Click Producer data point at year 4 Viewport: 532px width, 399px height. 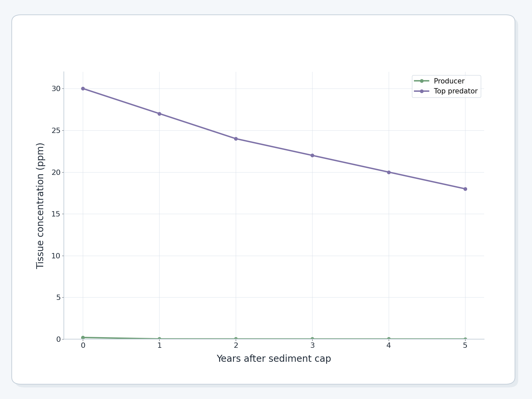[389, 339]
